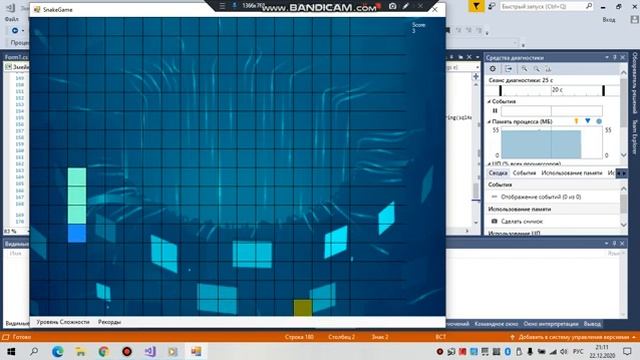
Task: Switch to the События tab in diagnostics
Action: [x=524, y=173]
